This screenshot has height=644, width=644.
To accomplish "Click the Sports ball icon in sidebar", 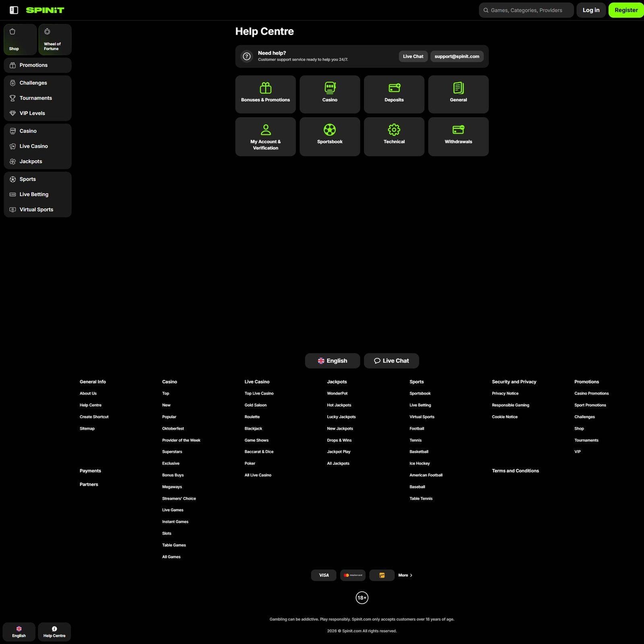I will pos(12,180).
